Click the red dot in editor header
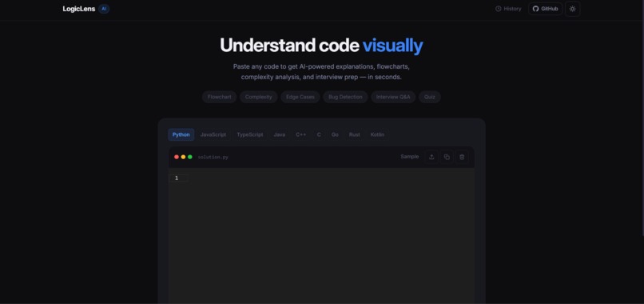The width and height of the screenshot is (644, 304). click(x=177, y=157)
